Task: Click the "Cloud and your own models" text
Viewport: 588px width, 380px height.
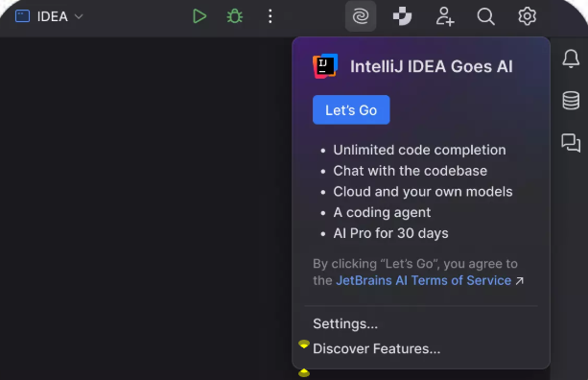Action: (423, 192)
